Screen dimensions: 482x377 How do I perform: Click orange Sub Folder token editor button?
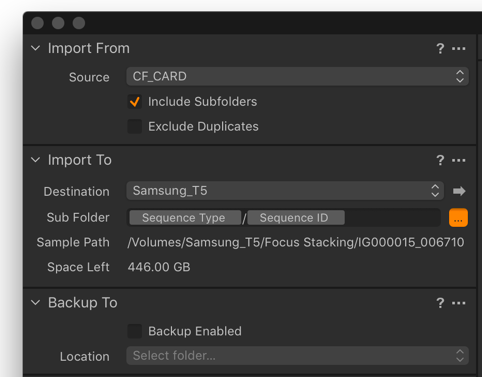pyautogui.click(x=458, y=218)
